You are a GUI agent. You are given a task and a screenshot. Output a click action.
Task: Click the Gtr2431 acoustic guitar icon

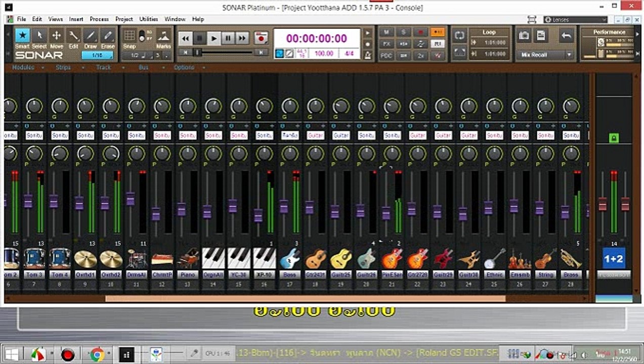pos(316,258)
